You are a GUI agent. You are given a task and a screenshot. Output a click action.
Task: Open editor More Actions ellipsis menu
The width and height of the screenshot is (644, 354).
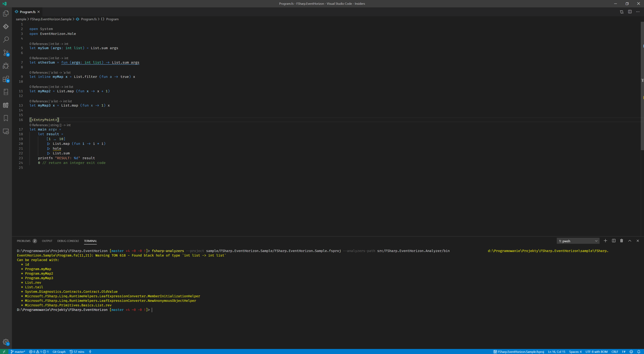click(x=638, y=12)
